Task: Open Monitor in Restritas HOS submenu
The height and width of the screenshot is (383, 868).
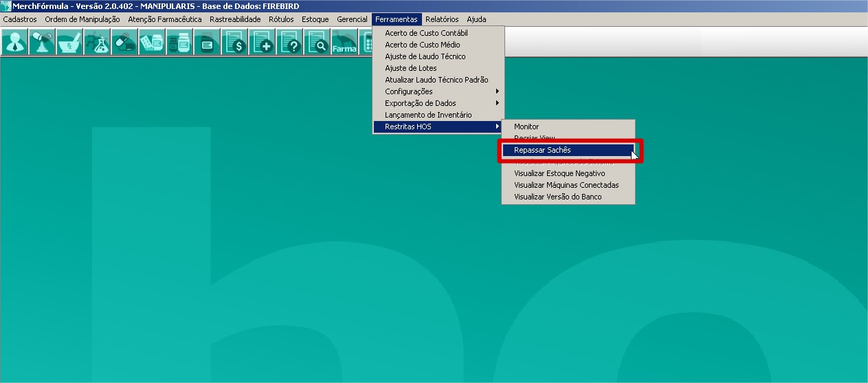Action: pyautogui.click(x=526, y=127)
